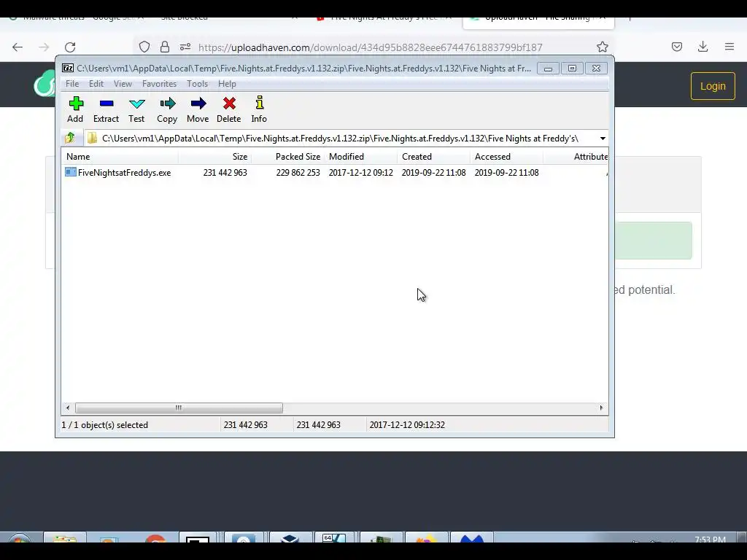This screenshot has height=560, width=747.
Task: Expand the 7-Zip path dropdown arrow
Action: pyautogui.click(x=603, y=139)
